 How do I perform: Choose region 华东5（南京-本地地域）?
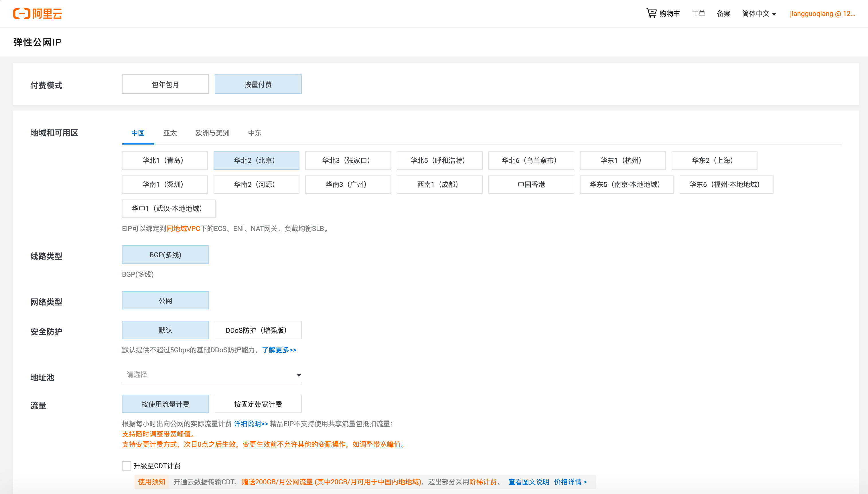[627, 185]
